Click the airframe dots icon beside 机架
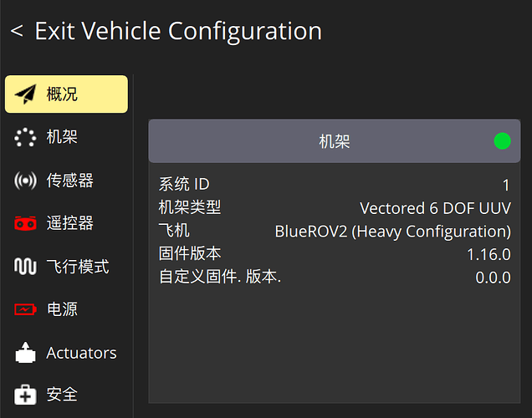 [x=25, y=137]
